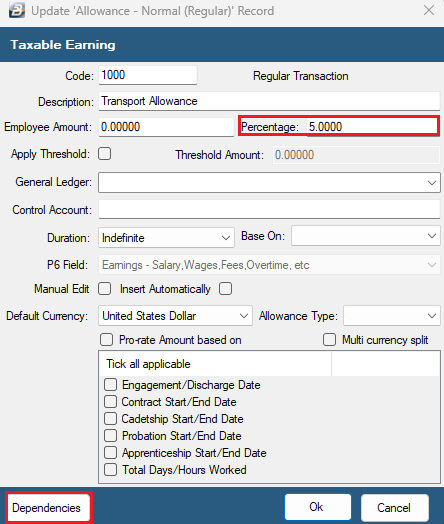444x524 pixels.
Task: Open the General Ledger dropdown
Action: (x=269, y=182)
